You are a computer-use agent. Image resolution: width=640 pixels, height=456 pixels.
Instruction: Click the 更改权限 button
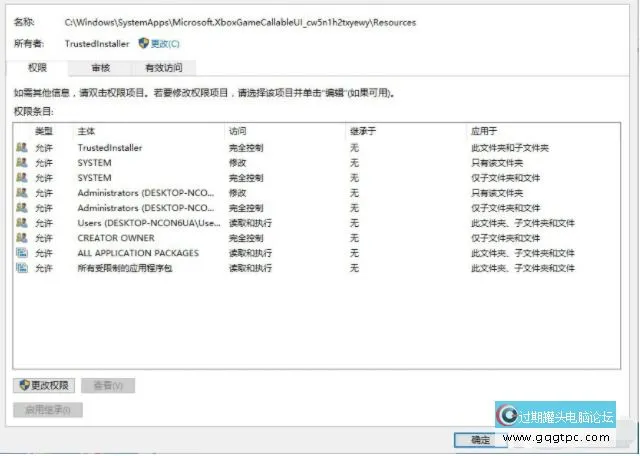coord(44,385)
